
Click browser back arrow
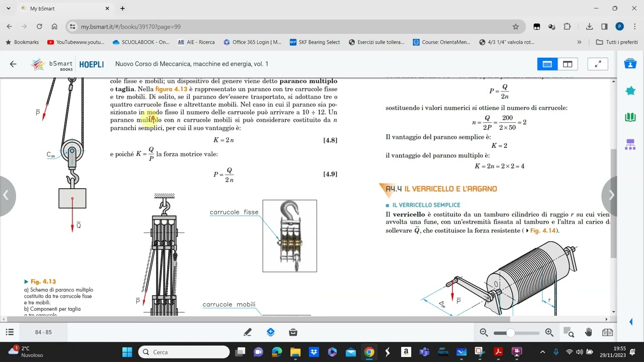click(9, 27)
